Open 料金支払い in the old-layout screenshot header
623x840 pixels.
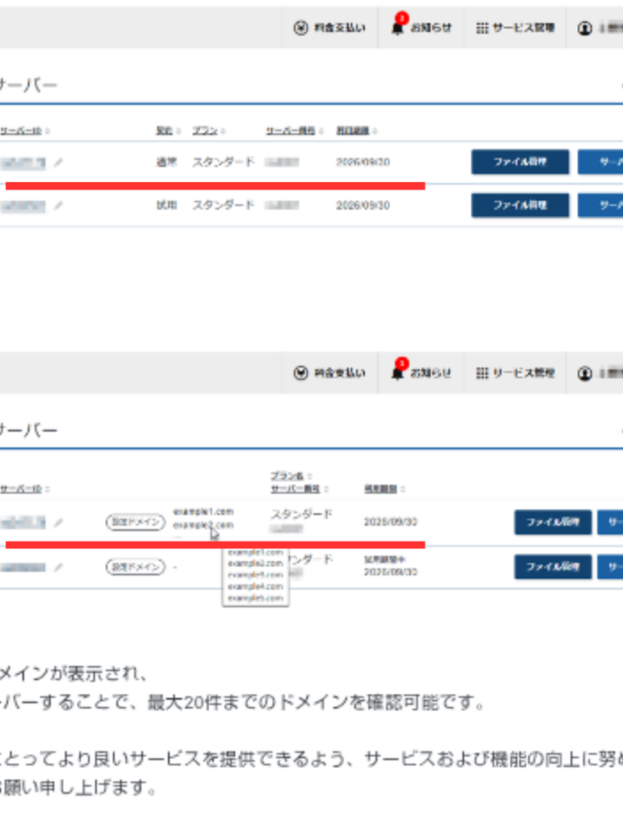pos(330,27)
